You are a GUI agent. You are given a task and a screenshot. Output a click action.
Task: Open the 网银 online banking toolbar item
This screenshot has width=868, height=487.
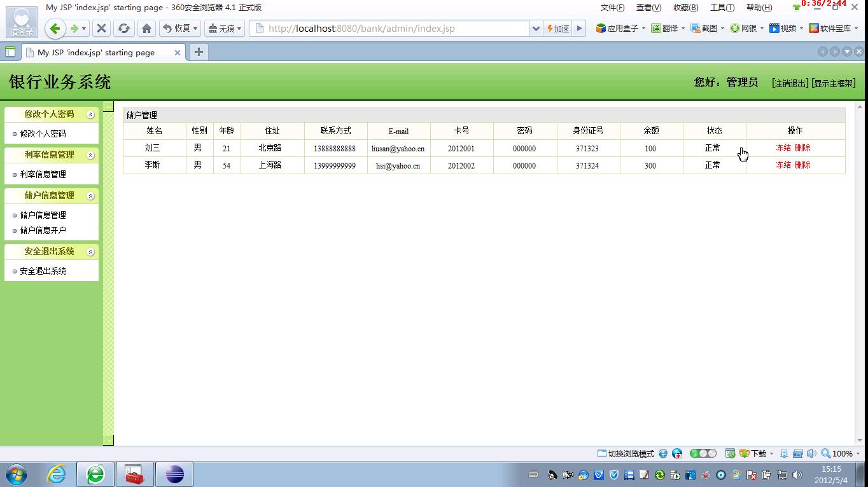pos(746,28)
